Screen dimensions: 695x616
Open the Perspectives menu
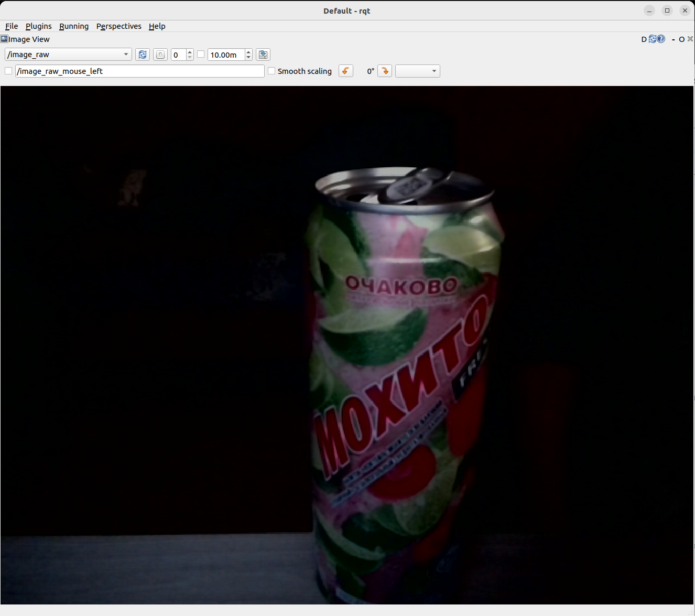(x=118, y=26)
